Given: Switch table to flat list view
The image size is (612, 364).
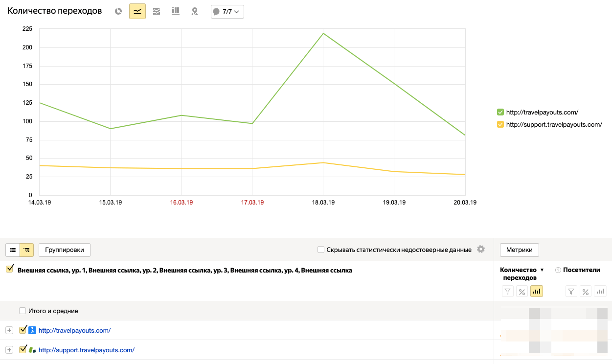Looking at the screenshot, I should [x=13, y=250].
